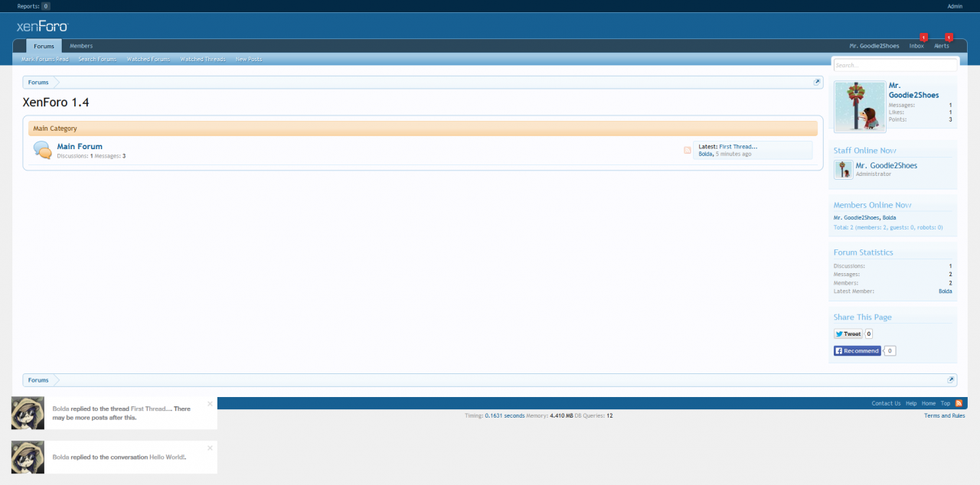Click Home in footer
Viewport: 980px width, 485px height.
click(929, 403)
